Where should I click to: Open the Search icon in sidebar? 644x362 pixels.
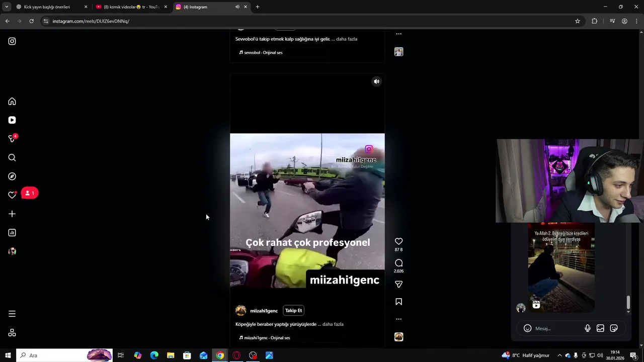pos(12,158)
